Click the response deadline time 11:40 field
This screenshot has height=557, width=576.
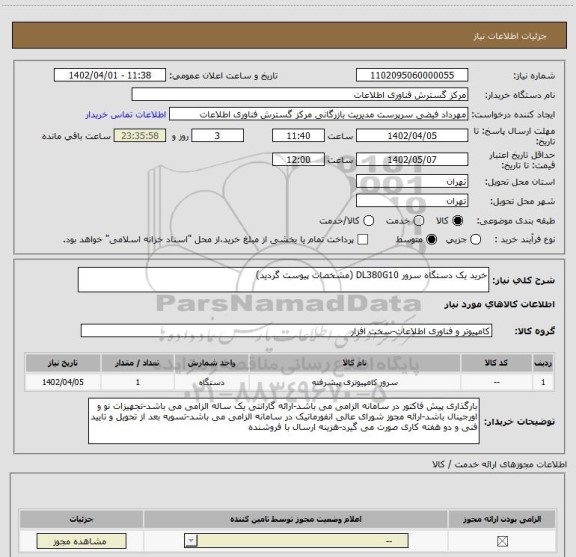298,136
